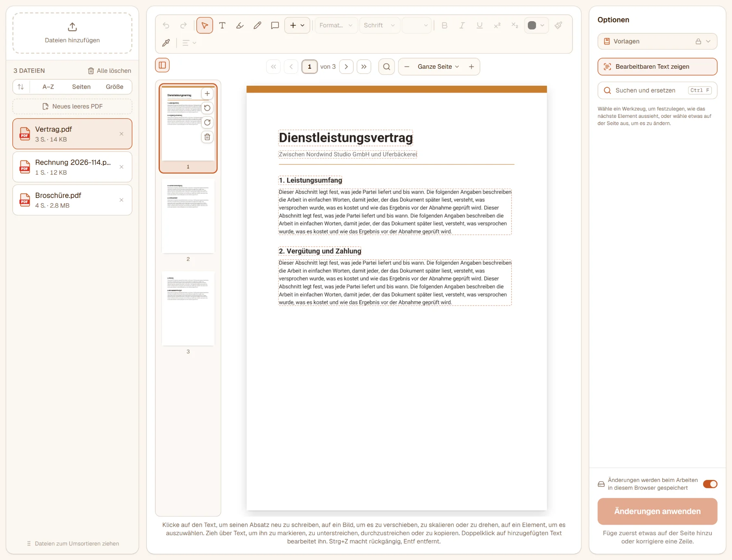The image size is (732, 560).
Task: Delete page 1 via trash icon
Action: 207,137
